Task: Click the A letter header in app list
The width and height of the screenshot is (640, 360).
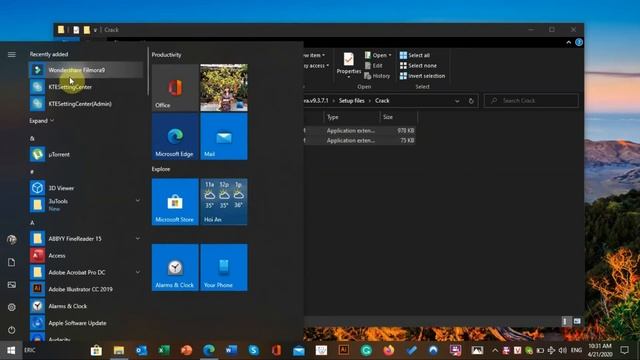Action: point(32,222)
